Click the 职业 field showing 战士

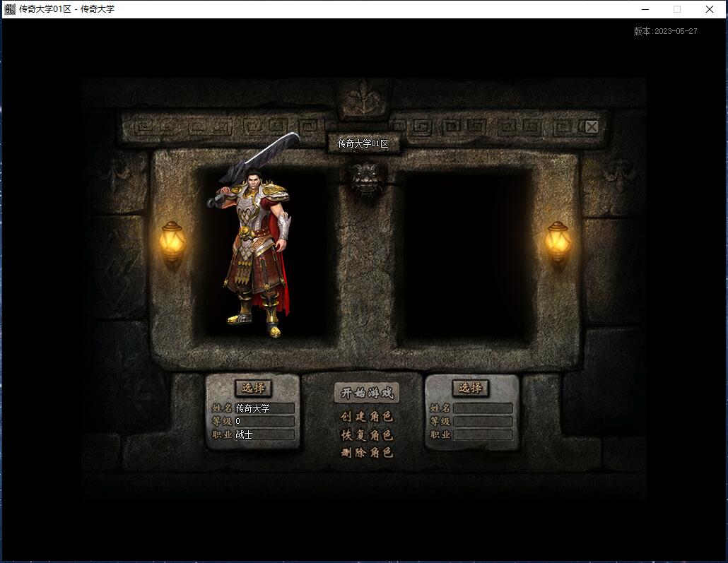[x=264, y=434]
